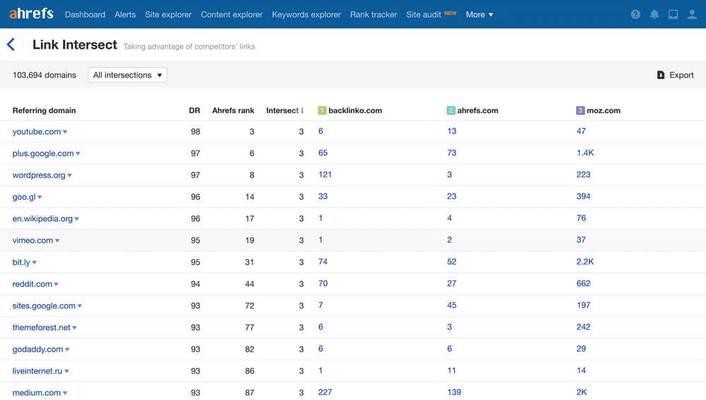Sort by ahrefs.com column header
The image size is (706, 400).
click(x=478, y=110)
